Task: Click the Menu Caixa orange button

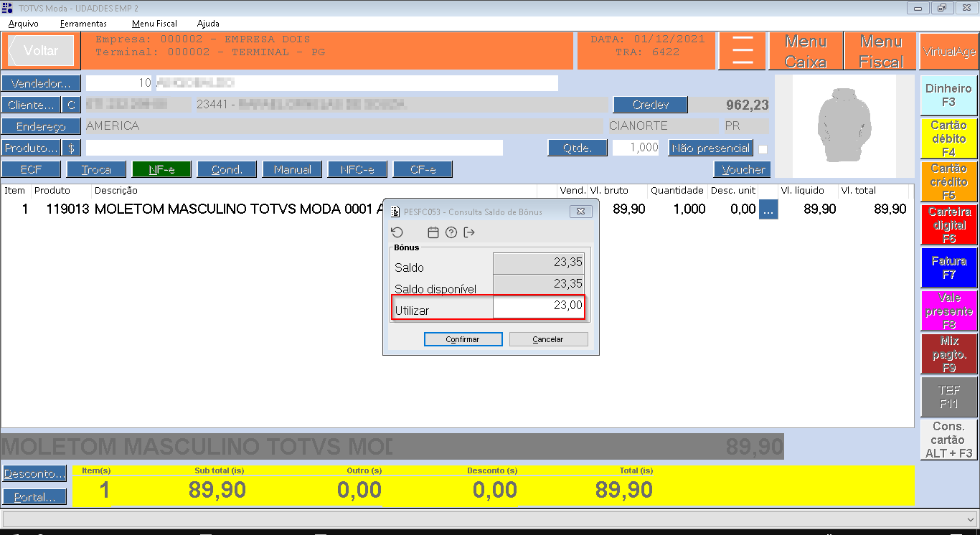Action: coord(806,51)
